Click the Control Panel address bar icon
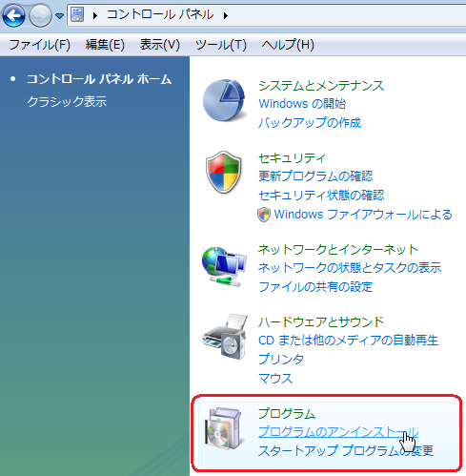Viewport: 466px width, 476px height. [77, 15]
